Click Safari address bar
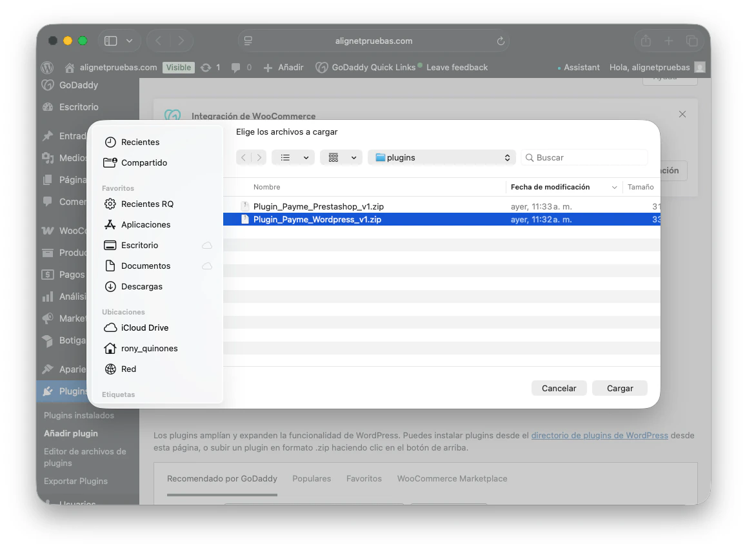This screenshot has width=756, height=544. click(x=373, y=41)
